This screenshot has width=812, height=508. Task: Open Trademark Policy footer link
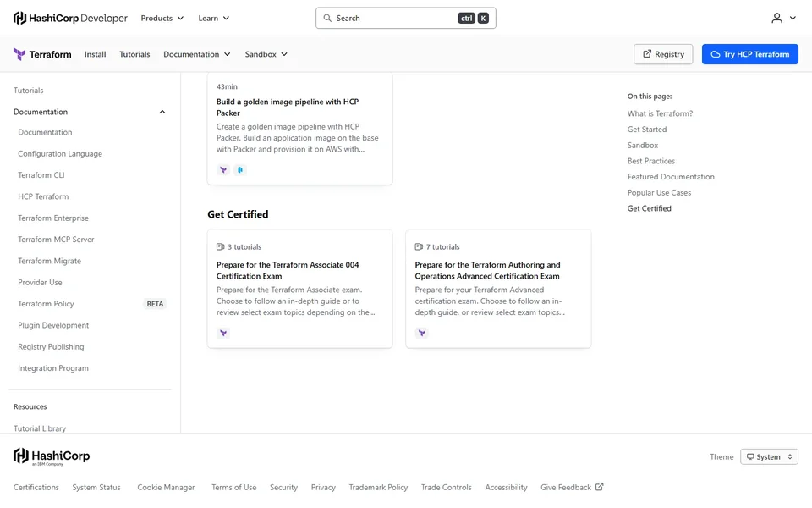pyautogui.click(x=379, y=488)
